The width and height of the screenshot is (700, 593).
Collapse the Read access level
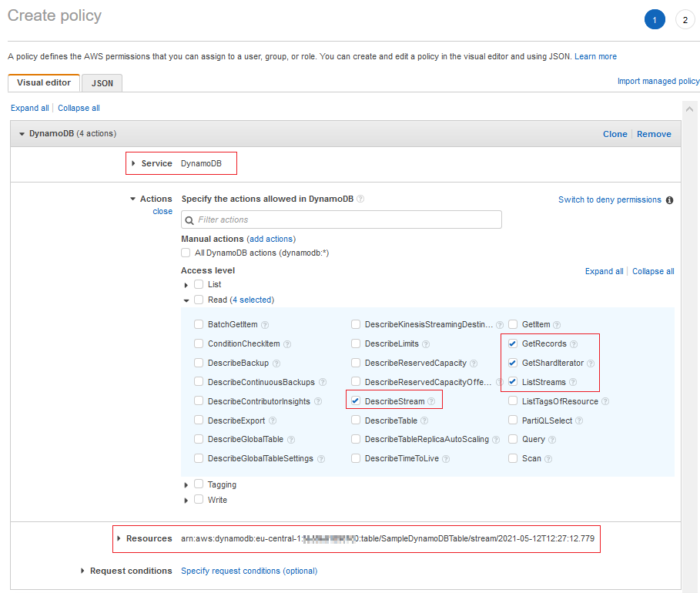coord(186,300)
